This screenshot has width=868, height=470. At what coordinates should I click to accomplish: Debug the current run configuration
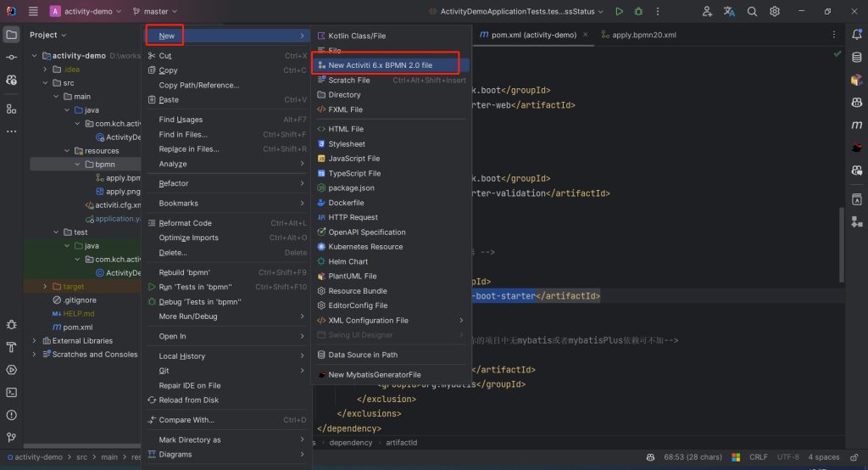tap(638, 11)
